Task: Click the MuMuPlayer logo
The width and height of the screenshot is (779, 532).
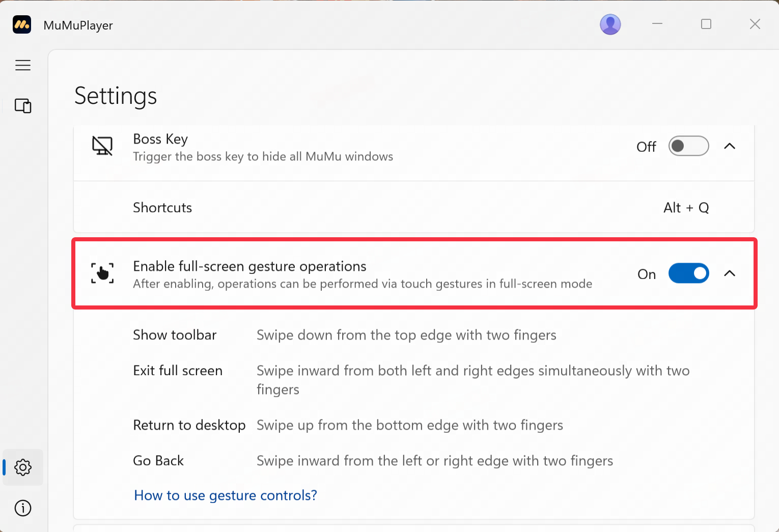Action: click(x=21, y=24)
